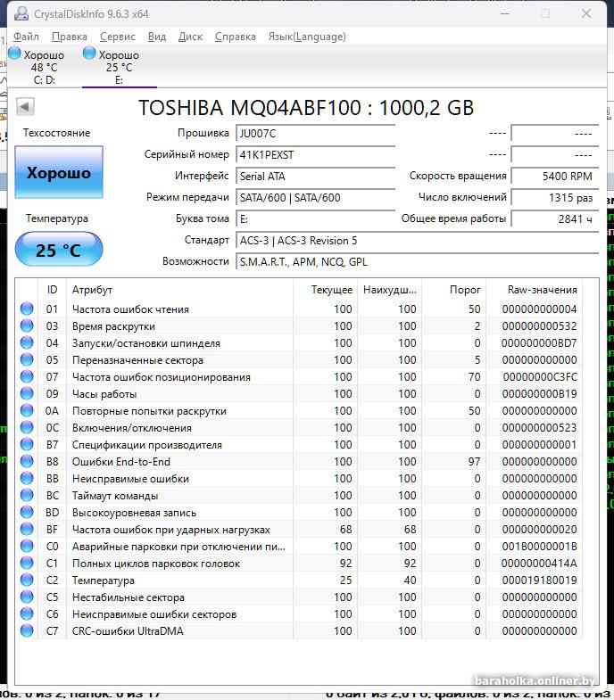This screenshot has width=614, height=700.
Task: Click the 25 °C temperature button
Action: (x=59, y=250)
